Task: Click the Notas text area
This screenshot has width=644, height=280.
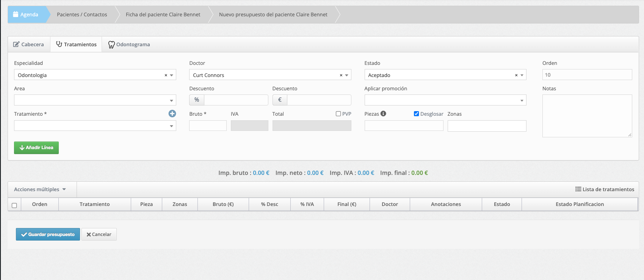Action: click(x=587, y=116)
